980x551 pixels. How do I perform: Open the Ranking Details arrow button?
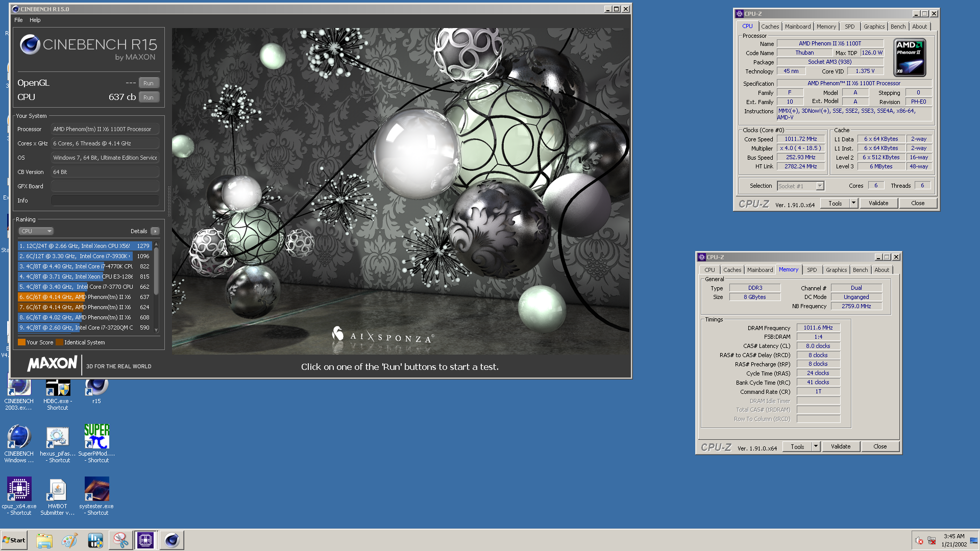pos(155,231)
